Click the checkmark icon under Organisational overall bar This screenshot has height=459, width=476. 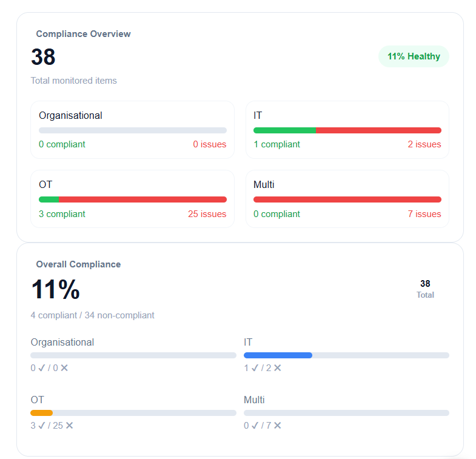pyautogui.click(x=42, y=368)
